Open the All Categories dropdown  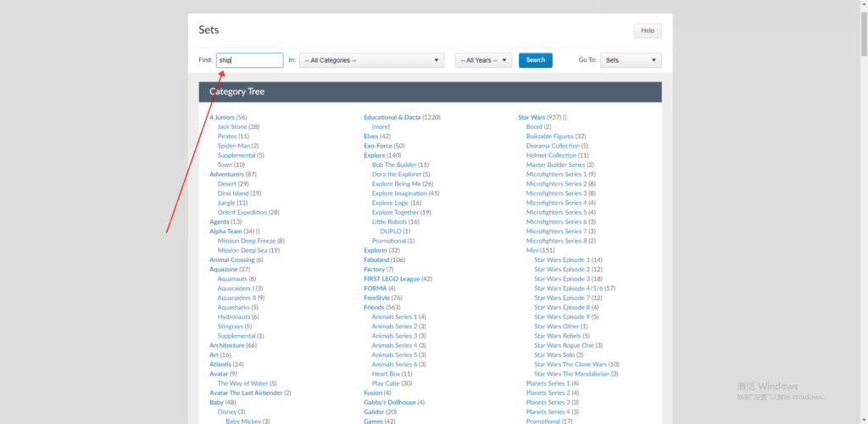coord(371,60)
